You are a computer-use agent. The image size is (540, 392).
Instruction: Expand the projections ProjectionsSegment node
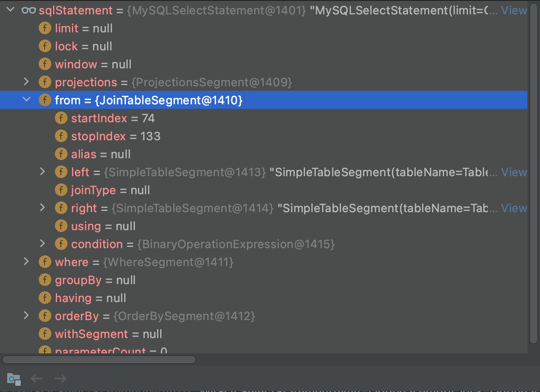point(26,82)
